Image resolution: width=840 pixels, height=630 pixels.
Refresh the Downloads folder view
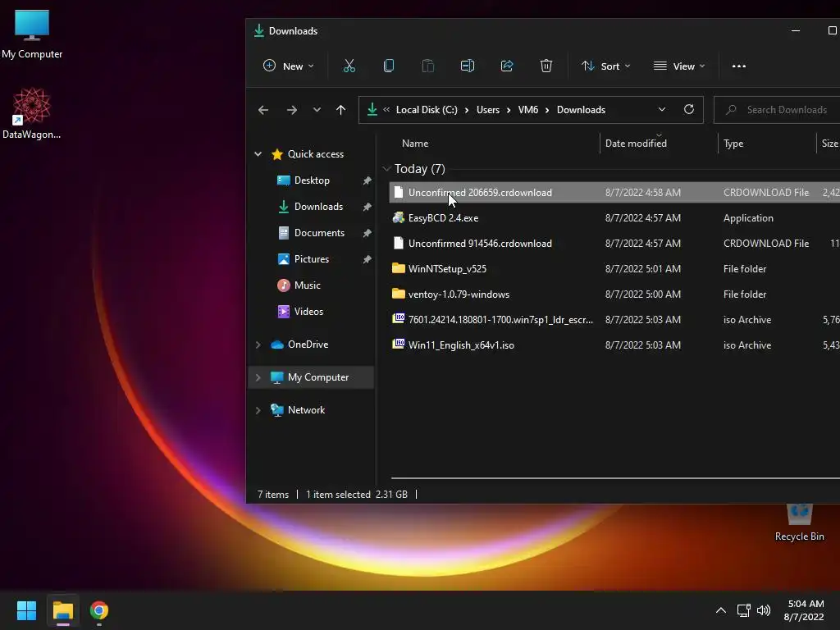(x=689, y=109)
